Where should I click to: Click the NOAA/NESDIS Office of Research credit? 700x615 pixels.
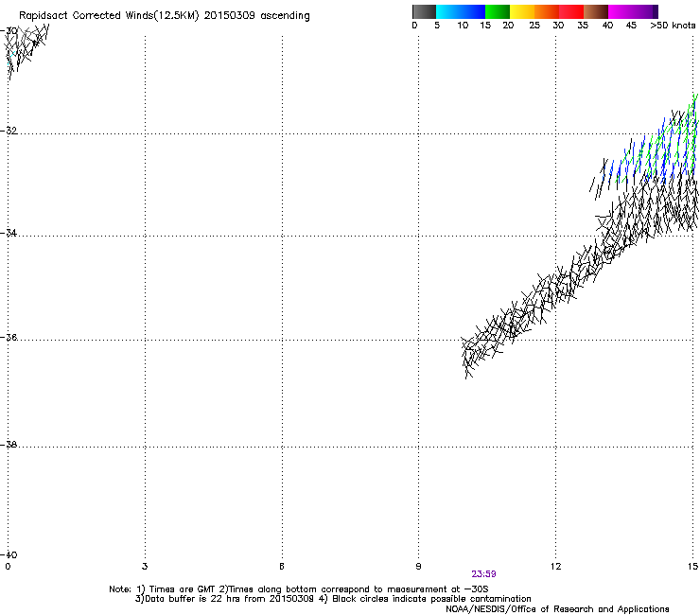click(557, 609)
